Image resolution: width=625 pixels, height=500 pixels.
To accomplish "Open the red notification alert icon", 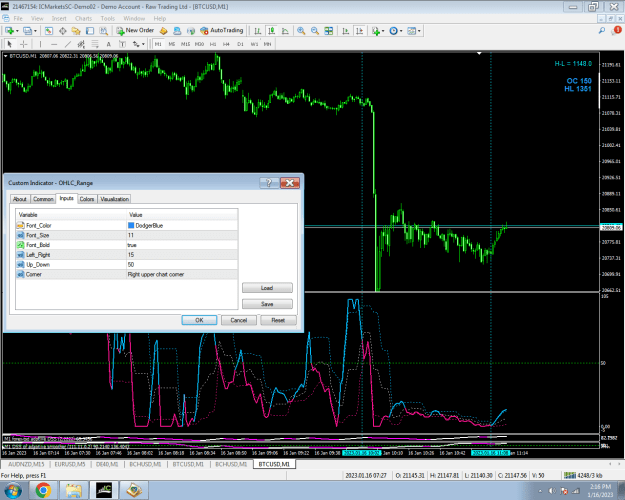I will click(617, 30).
